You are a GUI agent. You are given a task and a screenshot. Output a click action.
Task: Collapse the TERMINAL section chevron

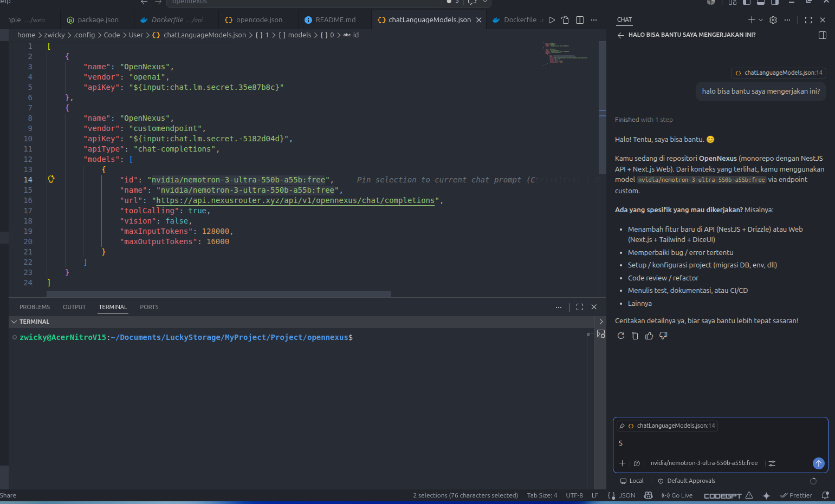(x=14, y=322)
